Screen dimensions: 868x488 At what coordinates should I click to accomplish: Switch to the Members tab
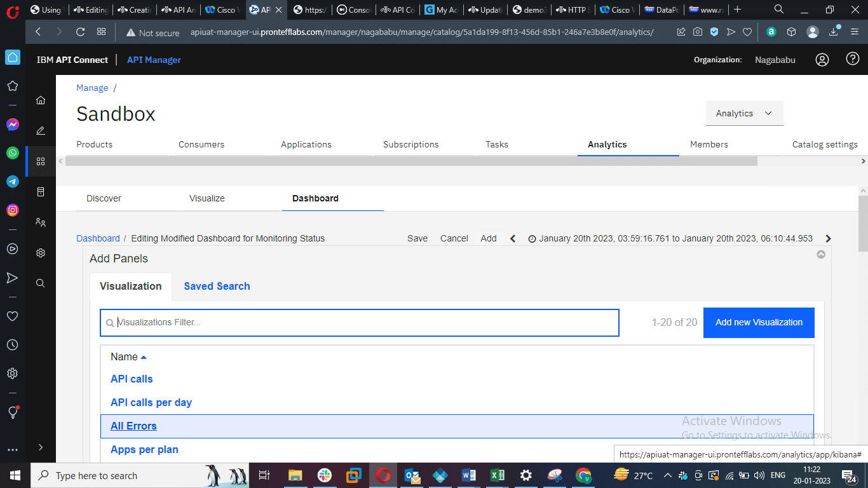pyautogui.click(x=709, y=144)
